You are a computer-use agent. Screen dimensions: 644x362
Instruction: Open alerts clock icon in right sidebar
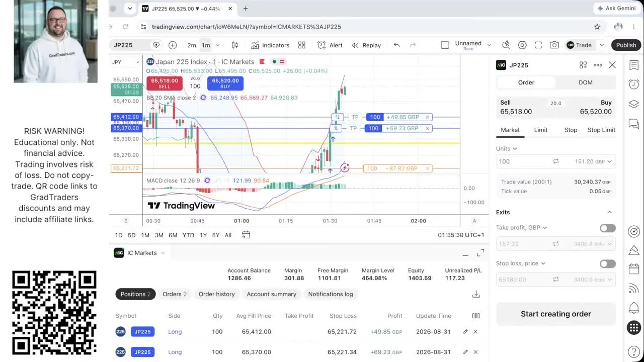(x=634, y=84)
